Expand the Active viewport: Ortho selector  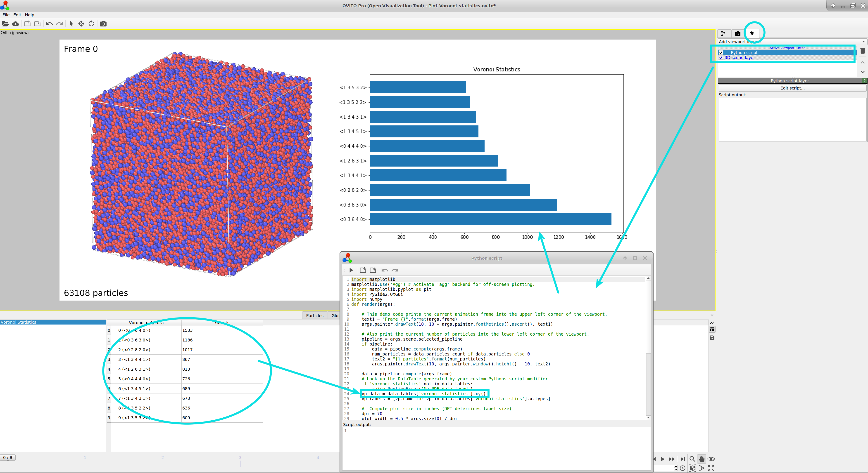tap(787, 48)
